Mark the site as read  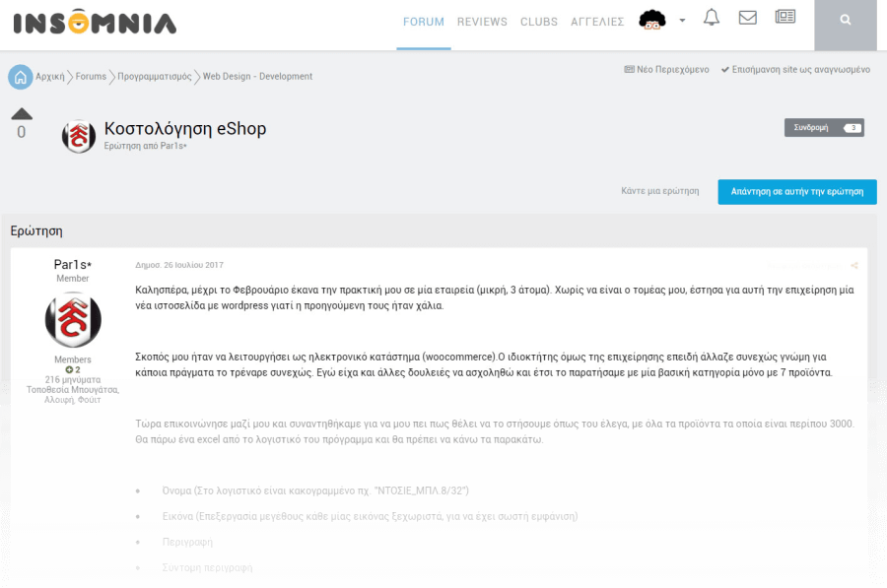pyautogui.click(x=795, y=70)
